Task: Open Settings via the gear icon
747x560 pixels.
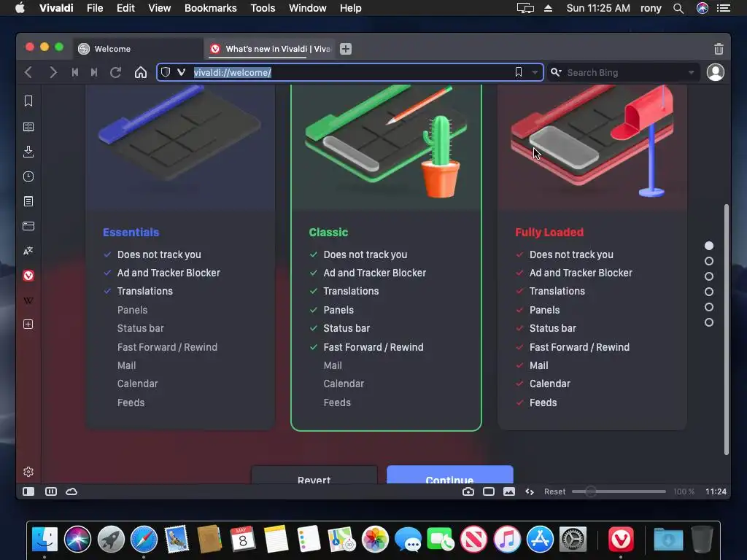Action: click(x=28, y=472)
